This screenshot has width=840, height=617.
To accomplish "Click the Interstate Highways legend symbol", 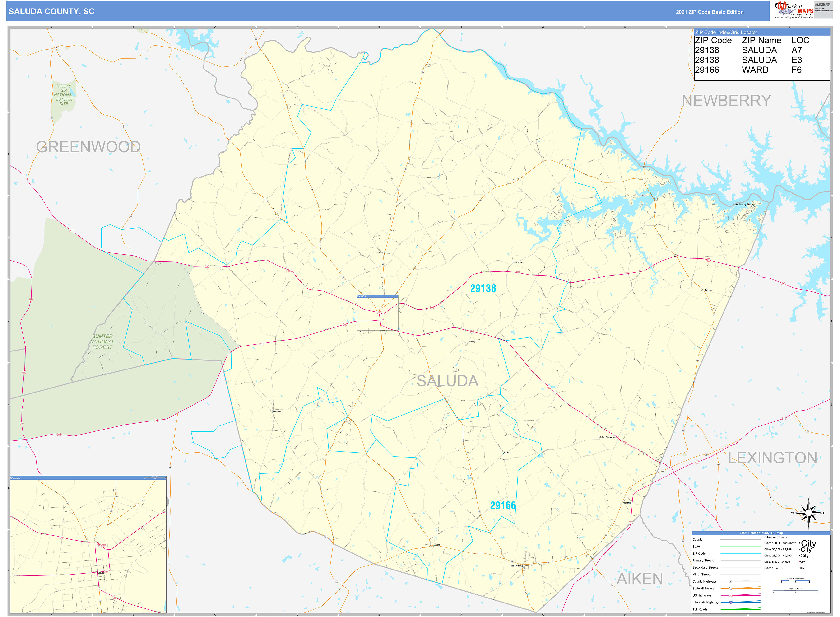I will (x=731, y=603).
